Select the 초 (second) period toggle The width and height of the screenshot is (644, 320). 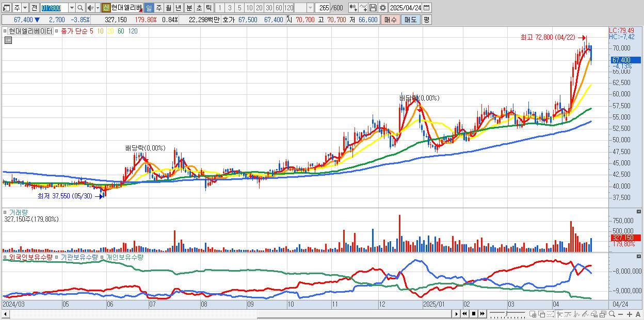pyautogui.click(x=199, y=8)
